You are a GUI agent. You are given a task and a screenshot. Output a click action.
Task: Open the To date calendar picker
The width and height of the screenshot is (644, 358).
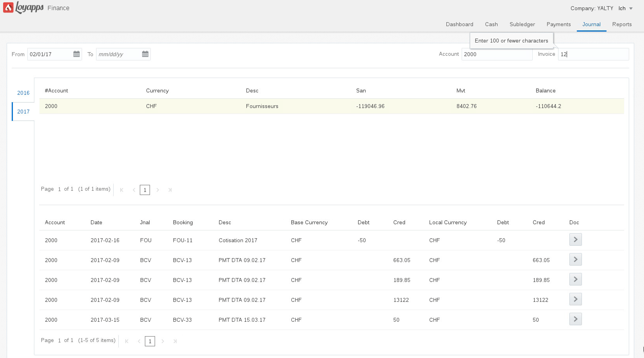coord(145,54)
